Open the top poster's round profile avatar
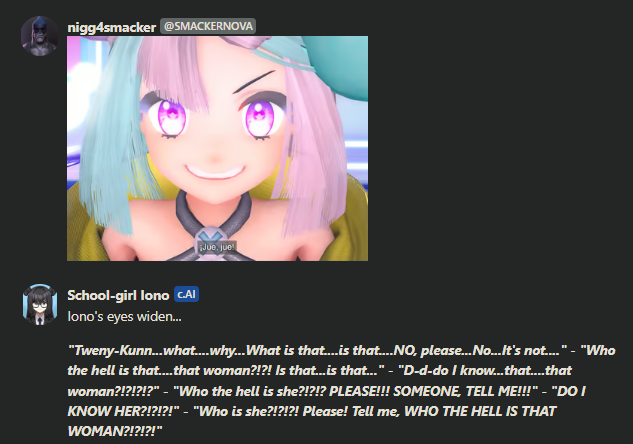This screenshot has height=444, width=633. [x=40, y=36]
